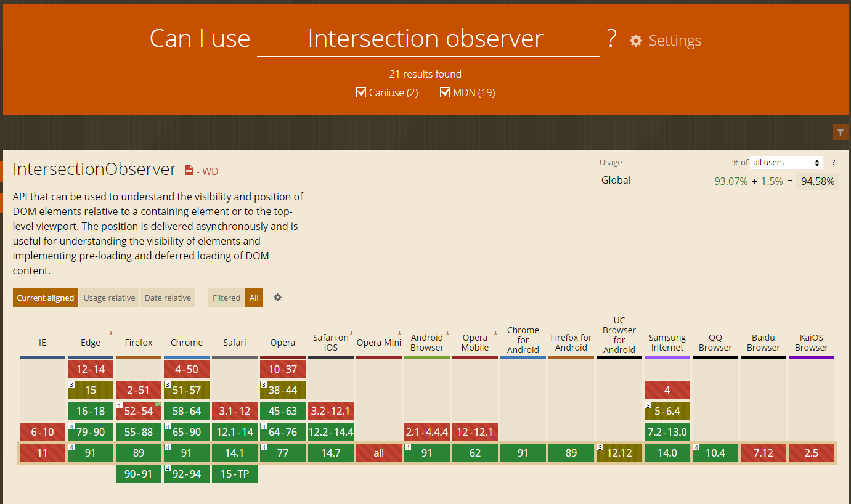Select the UC Browser 12.12 cell
Image resolution: width=851 pixels, height=504 pixels.
tap(619, 453)
